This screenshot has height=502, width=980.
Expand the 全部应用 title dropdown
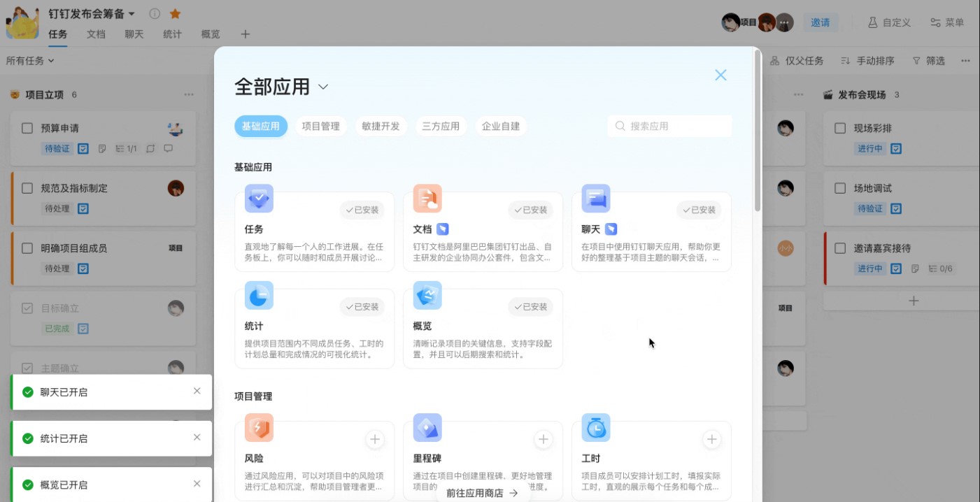(323, 87)
